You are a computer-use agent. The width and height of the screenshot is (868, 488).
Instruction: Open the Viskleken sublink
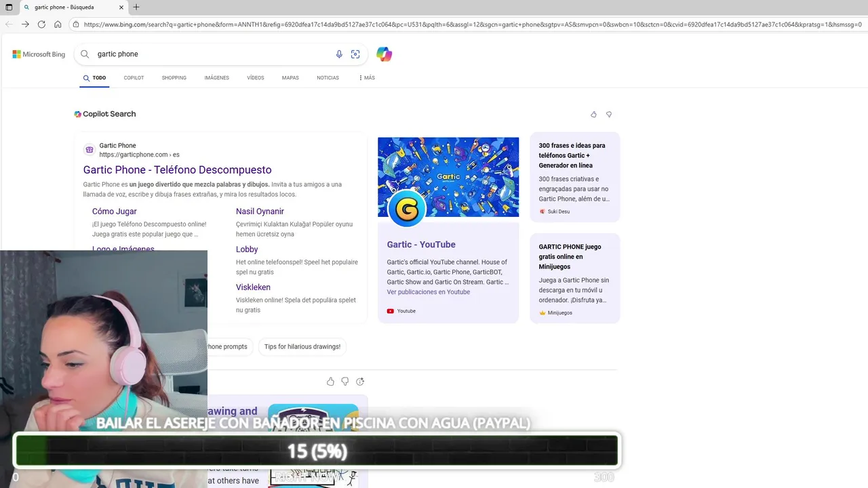(x=253, y=287)
